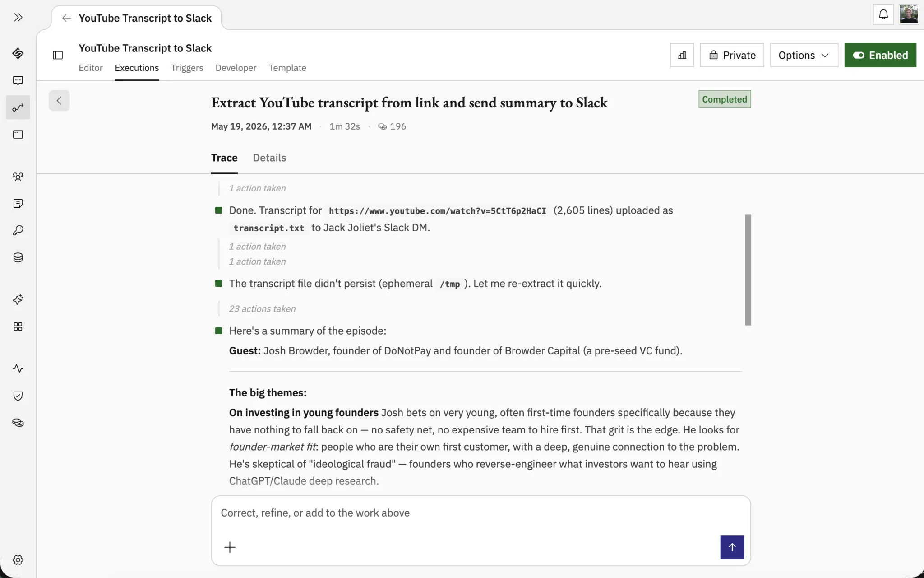Click the '/tmp' code snippet
The image size is (924, 578).
(450, 284)
